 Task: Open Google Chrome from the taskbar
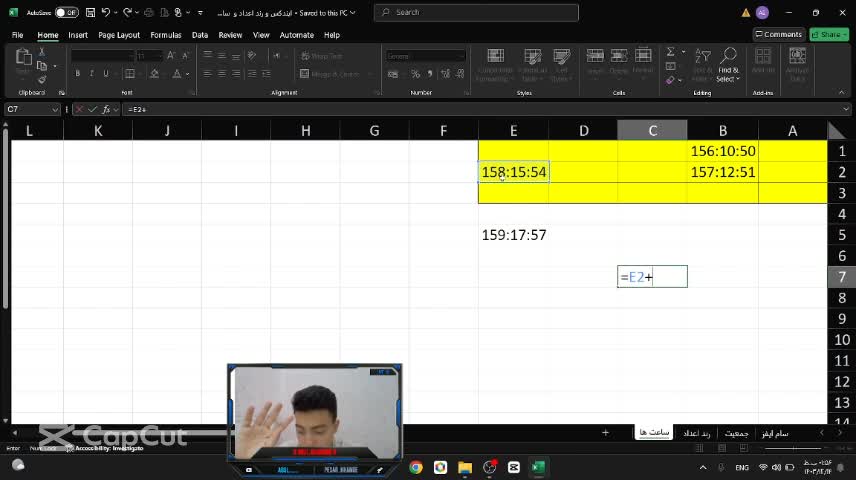(415, 467)
